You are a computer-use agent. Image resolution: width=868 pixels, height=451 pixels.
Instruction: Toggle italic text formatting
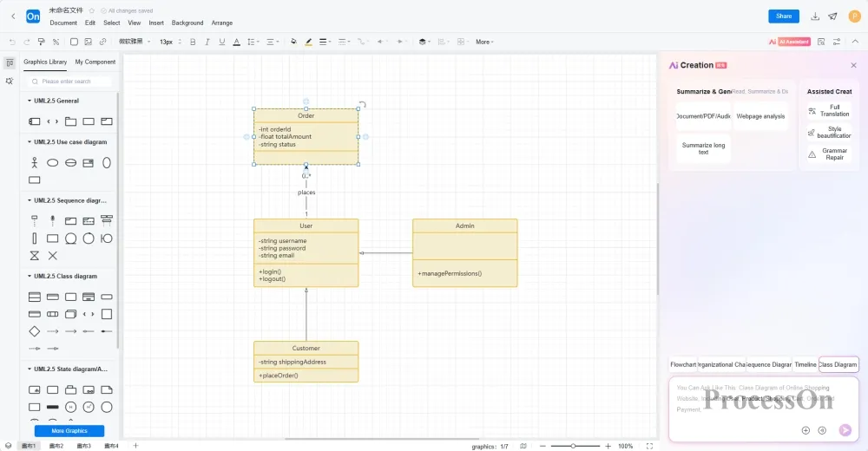(x=207, y=42)
